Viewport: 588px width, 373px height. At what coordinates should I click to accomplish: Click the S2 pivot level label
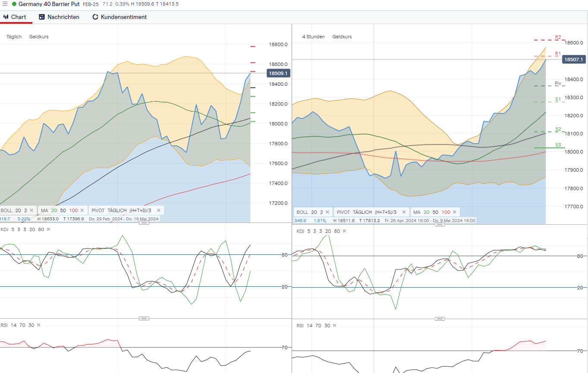tap(558, 129)
